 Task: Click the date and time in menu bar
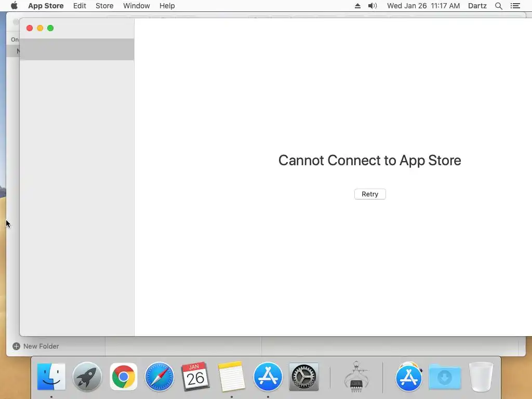click(x=423, y=6)
